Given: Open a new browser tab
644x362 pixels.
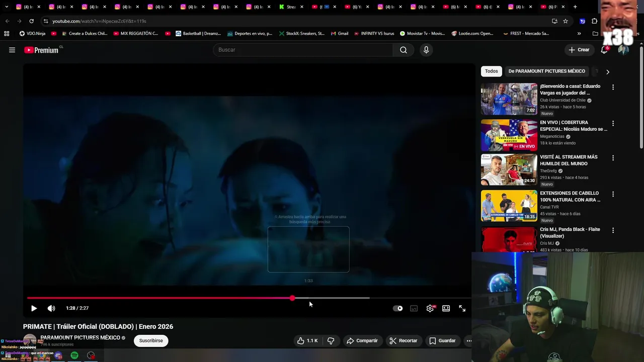Looking at the screenshot, I should 575,7.
